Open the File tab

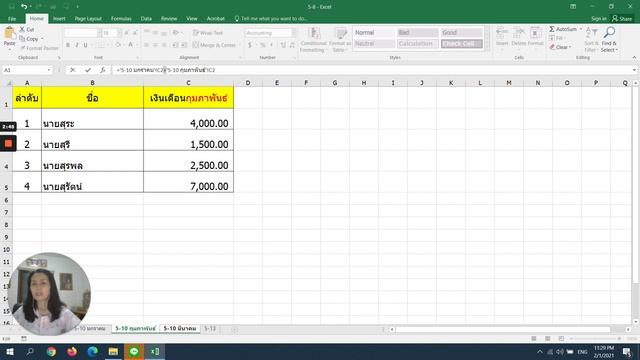(12, 19)
